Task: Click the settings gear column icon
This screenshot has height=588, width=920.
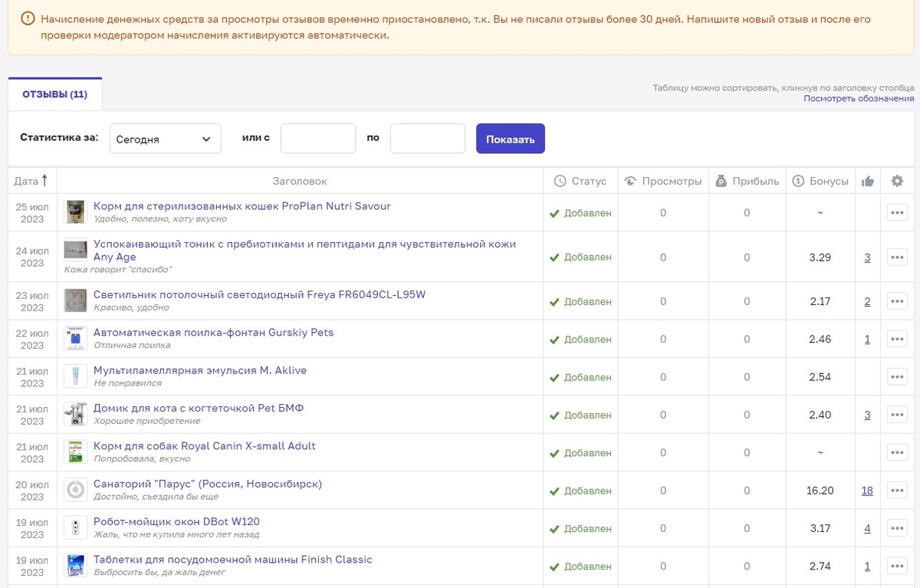Action: 897,182
